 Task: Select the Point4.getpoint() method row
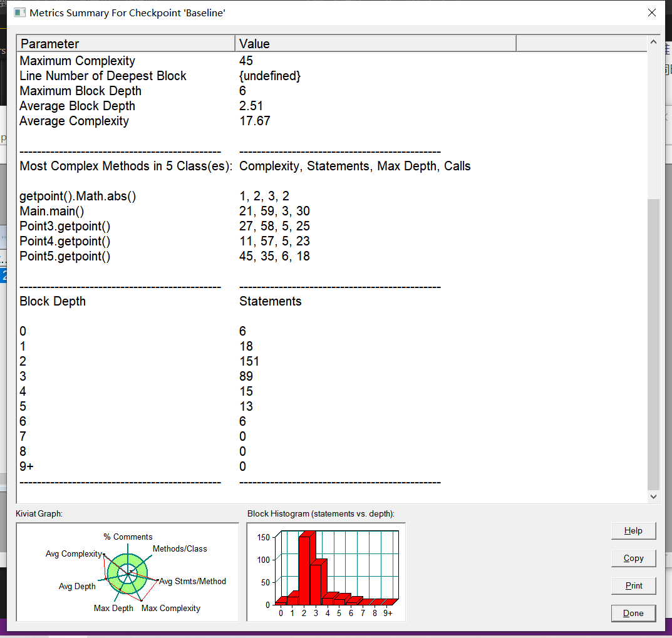[x=332, y=241]
